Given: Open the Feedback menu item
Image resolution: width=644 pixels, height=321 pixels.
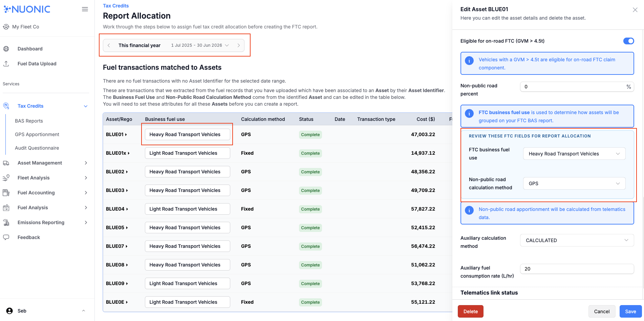Looking at the screenshot, I should 29,237.
